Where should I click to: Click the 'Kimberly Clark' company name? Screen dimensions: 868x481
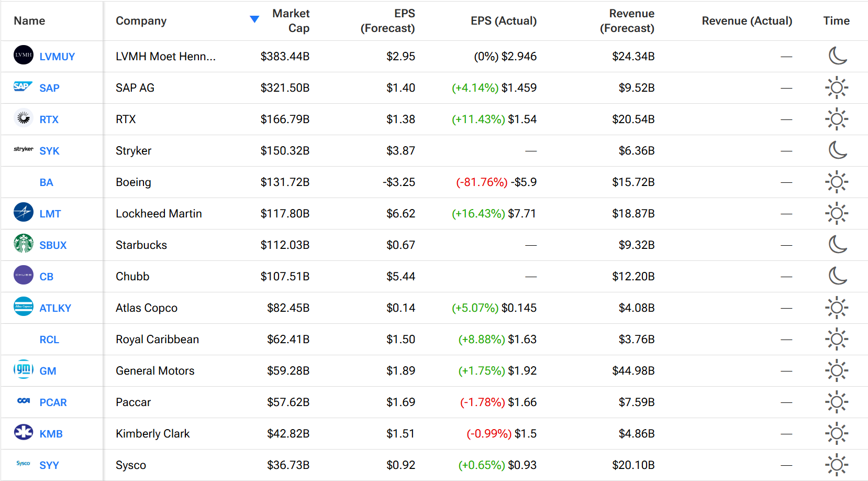click(152, 433)
